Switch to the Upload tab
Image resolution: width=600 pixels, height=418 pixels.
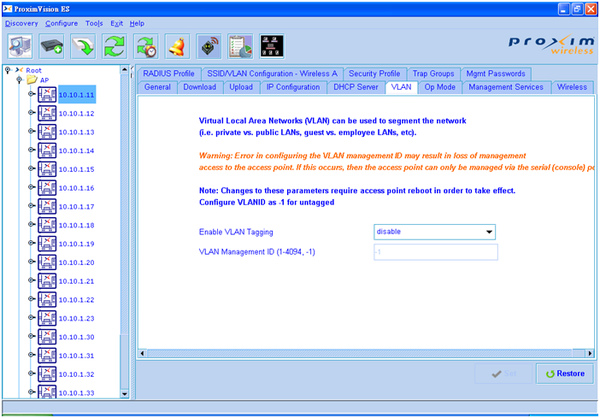click(241, 87)
